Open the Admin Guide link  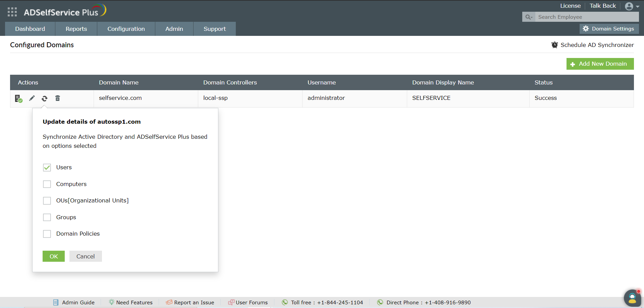tap(78, 302)
